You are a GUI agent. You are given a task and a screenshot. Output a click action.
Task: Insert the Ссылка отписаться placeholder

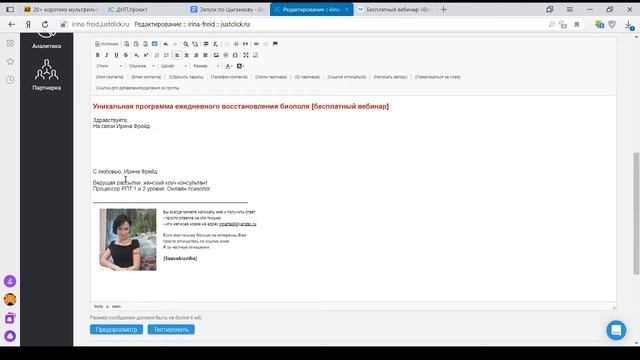click(347, 77)
